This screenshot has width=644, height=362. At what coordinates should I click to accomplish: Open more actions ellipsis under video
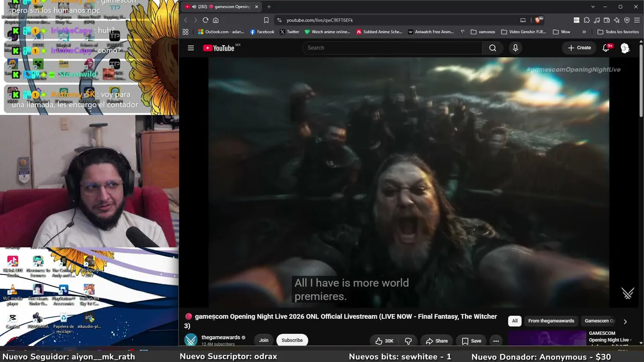coord(496,341)
